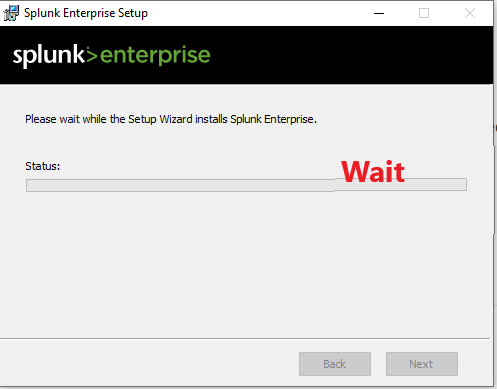Click the red Wait annotation text
The width and height of the screenshot is (497, 389).
(373, 172)
